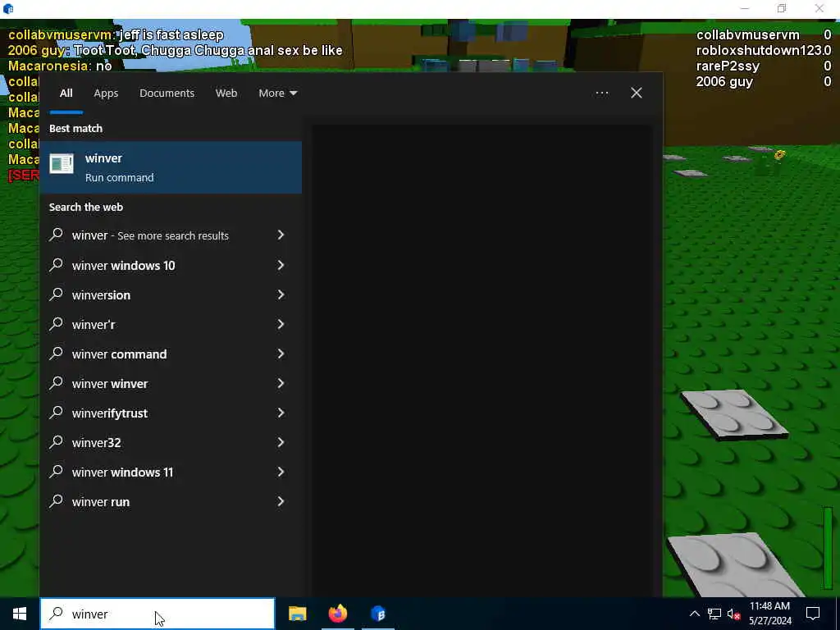Click magnifier icon beside winver windows 10
Viewport: 840px width, 630px height.
(x=57, y=265)
